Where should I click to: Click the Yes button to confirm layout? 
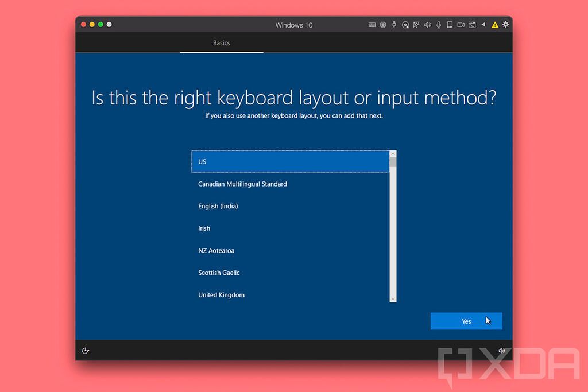coord(466,321)
